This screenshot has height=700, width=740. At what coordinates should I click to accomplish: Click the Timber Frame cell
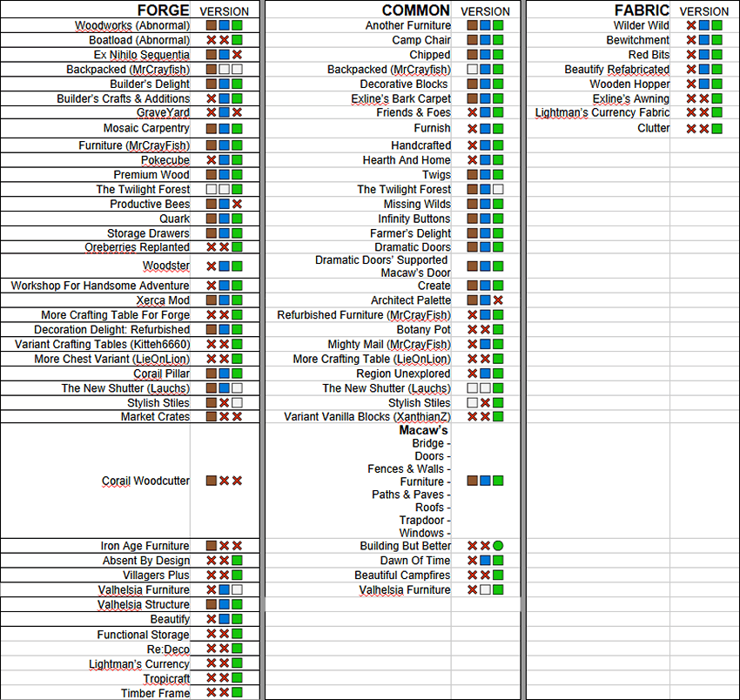click(96, 693)
